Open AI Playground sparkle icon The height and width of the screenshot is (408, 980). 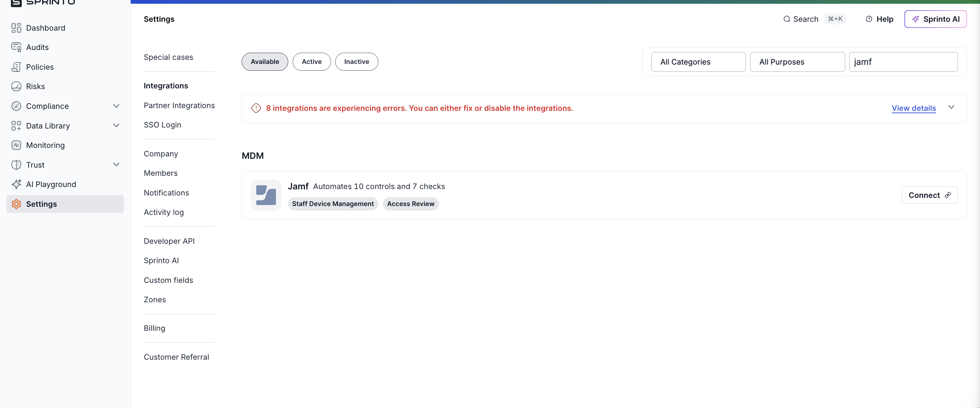click(16, 184)
